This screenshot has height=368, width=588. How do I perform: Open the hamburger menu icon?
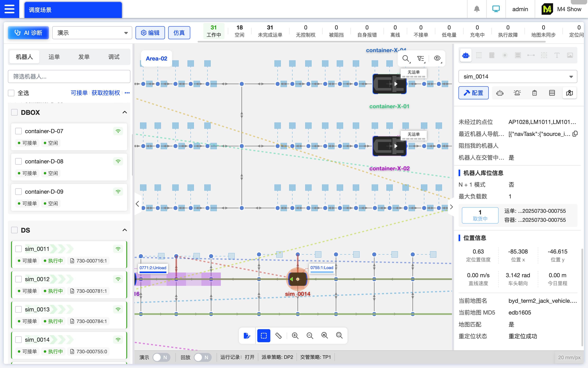(9, 9)
